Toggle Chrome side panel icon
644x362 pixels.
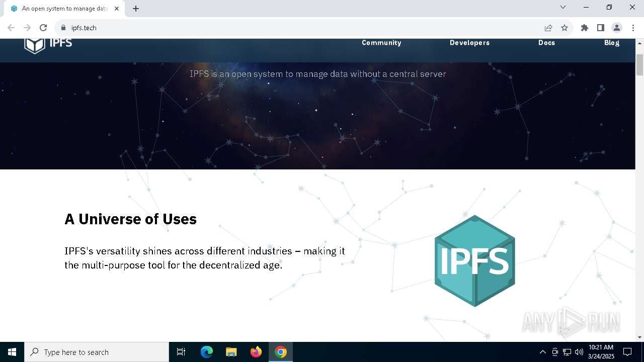(600, 28)
